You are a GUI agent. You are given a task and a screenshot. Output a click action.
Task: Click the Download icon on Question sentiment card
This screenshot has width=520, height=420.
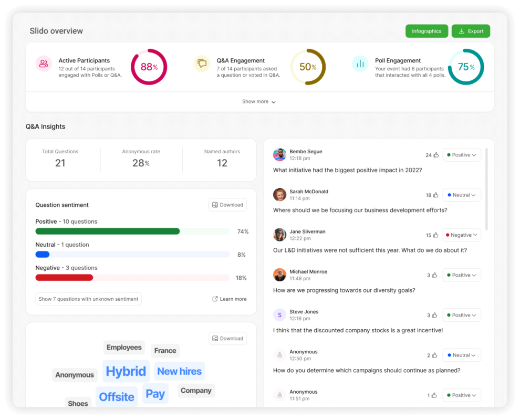(x=215, y=205)
